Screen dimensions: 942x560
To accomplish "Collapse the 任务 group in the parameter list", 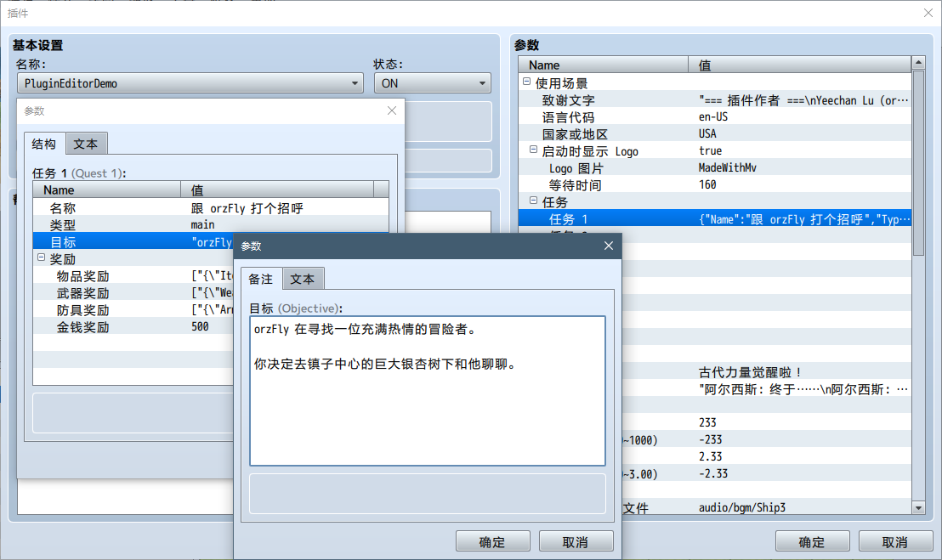I will point(533,201).
